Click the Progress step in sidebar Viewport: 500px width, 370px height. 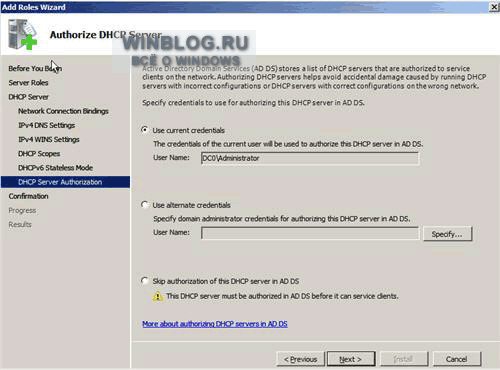(22, 210)
